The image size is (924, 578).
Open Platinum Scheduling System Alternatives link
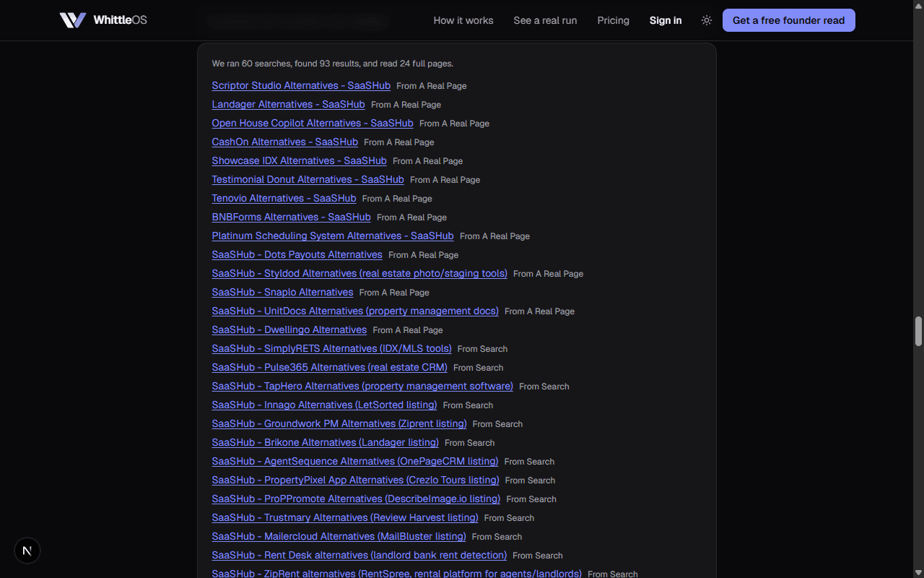[x=333, y=236]
